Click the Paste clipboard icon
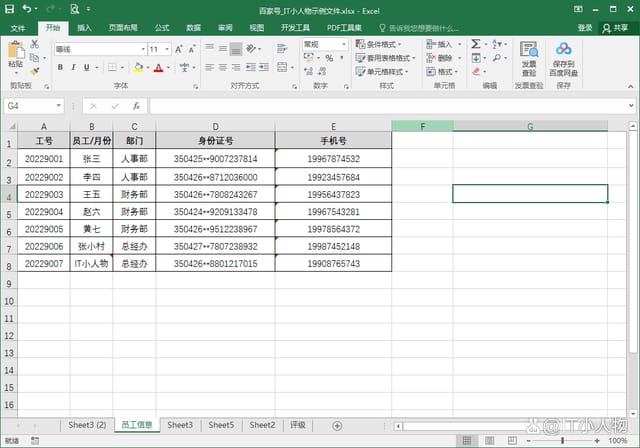Image resolution: width=640 pixels, height=448 pixels. pos(15,55)
